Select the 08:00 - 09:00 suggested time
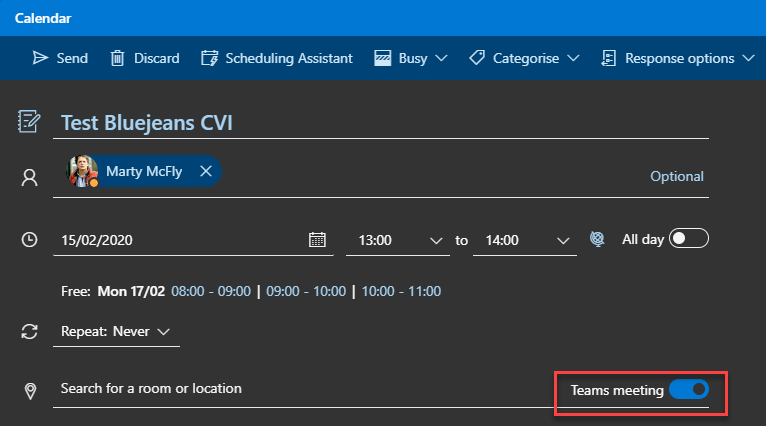This screenshot has width=766, height=426. [211, 292]
